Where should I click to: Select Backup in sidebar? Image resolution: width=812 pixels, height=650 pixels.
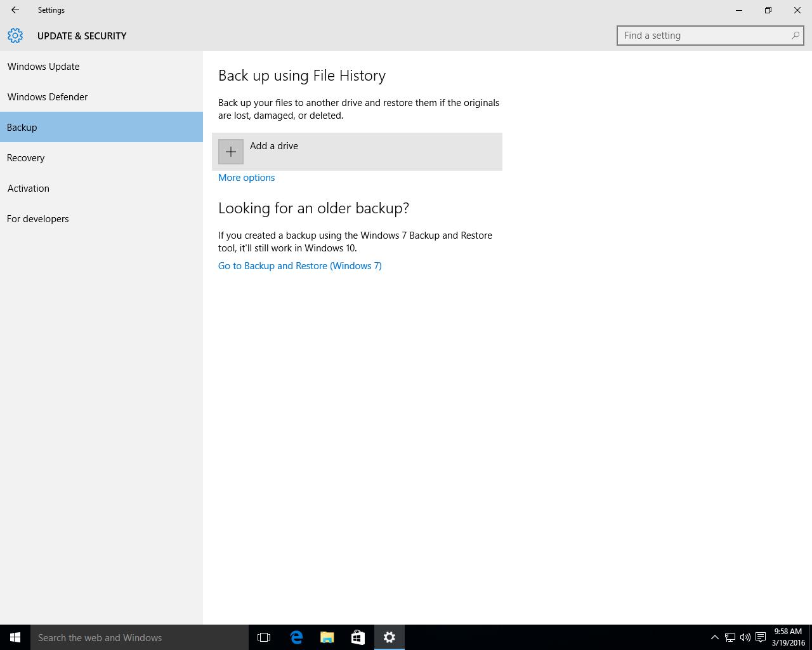[101, 127]
